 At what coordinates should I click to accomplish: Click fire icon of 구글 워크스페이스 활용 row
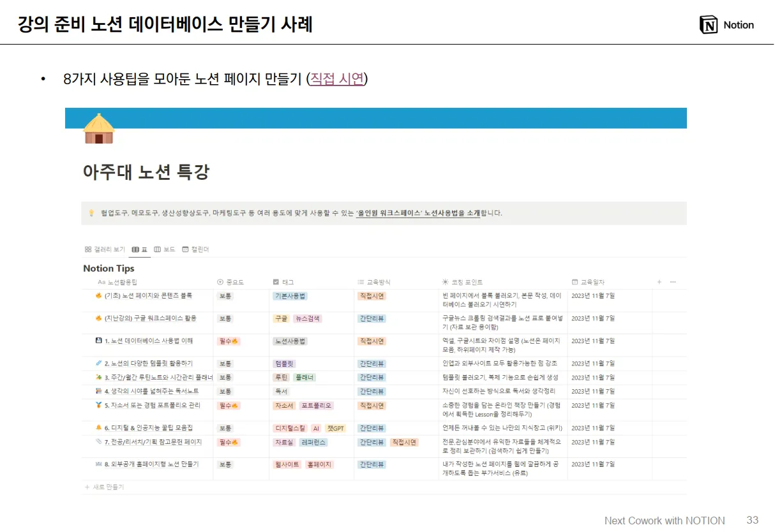tap(99, 318)
